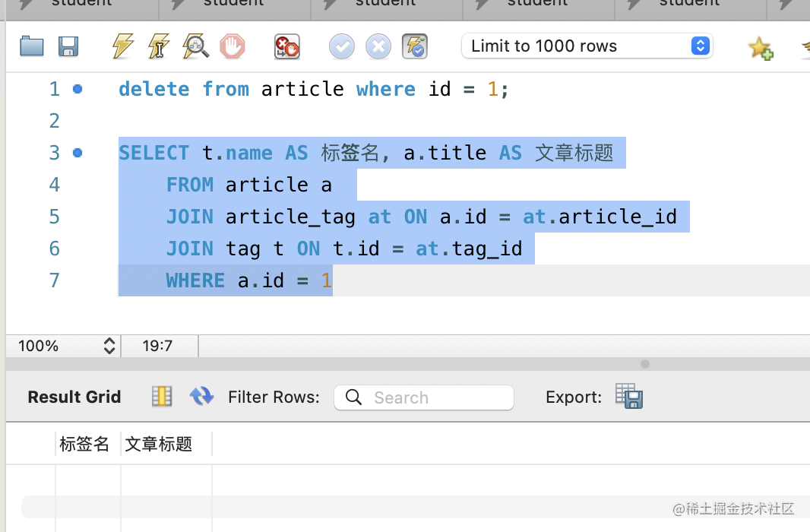Execute the query with lightning bolt icon
The height and width of the screenshot is (532, 810).
[123, 46]
